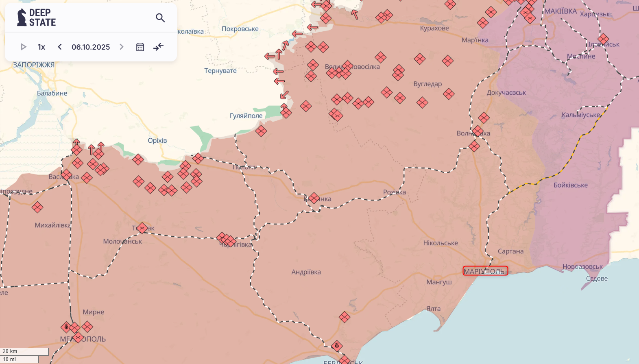Click the Андріївка village label
Image resolution: width=639 pixels, height=364 pixels.
(x=306, y=272)
